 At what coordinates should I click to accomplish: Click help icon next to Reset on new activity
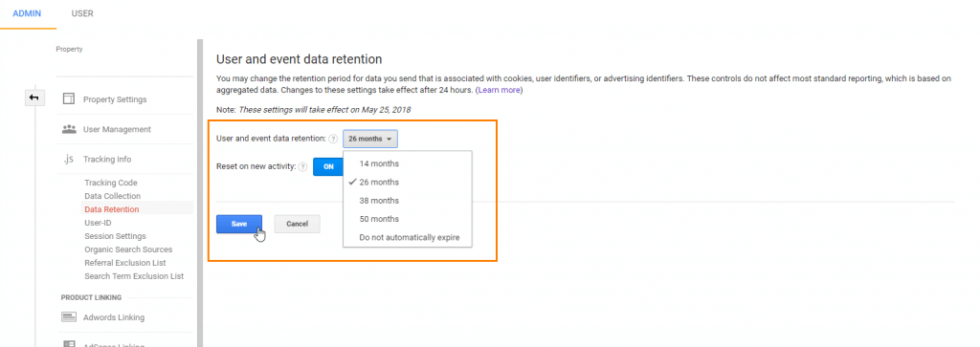pos(302,166)
